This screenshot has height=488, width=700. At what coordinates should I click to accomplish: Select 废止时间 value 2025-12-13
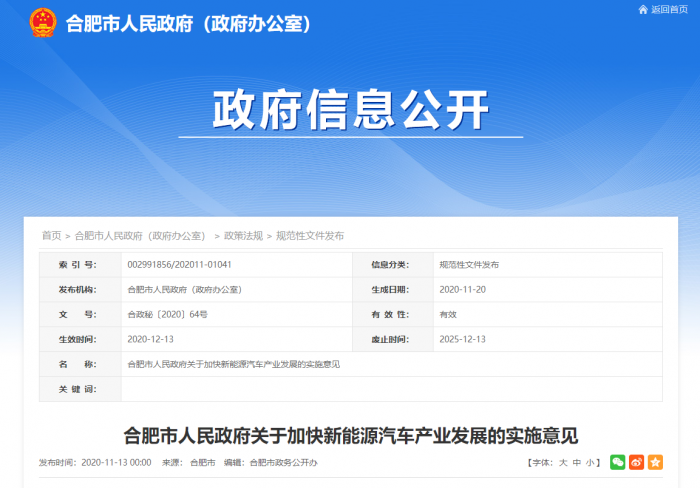462,339
